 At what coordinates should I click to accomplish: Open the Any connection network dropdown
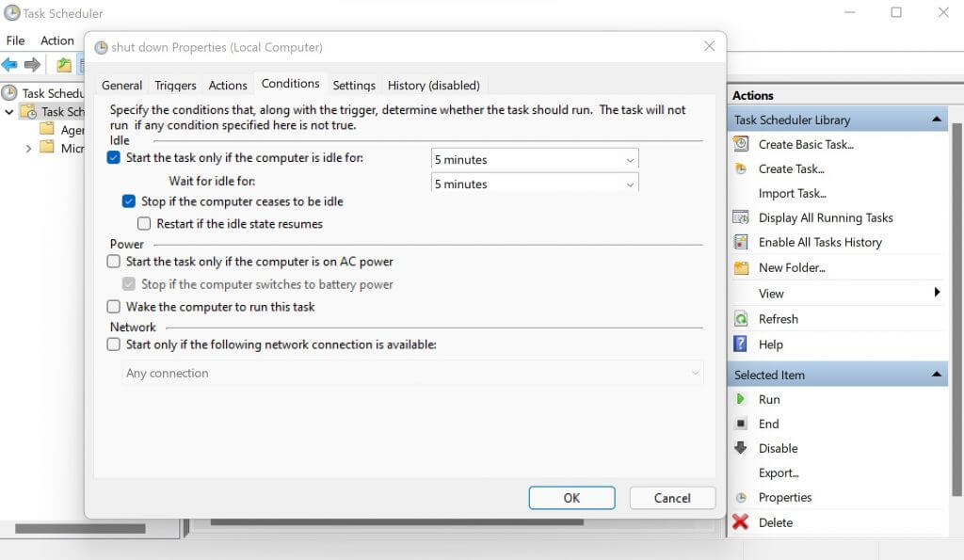[412, 373]
